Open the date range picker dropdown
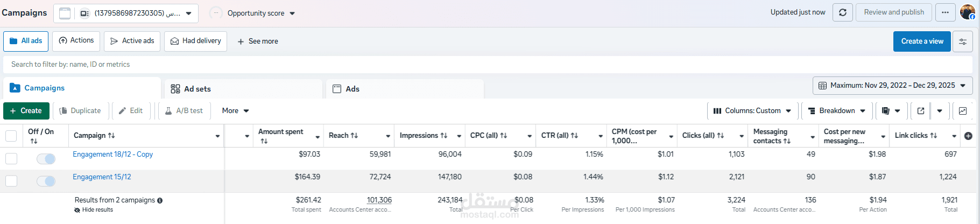The image size is (980, 224). pyautogui.click(x=892, y=86)
